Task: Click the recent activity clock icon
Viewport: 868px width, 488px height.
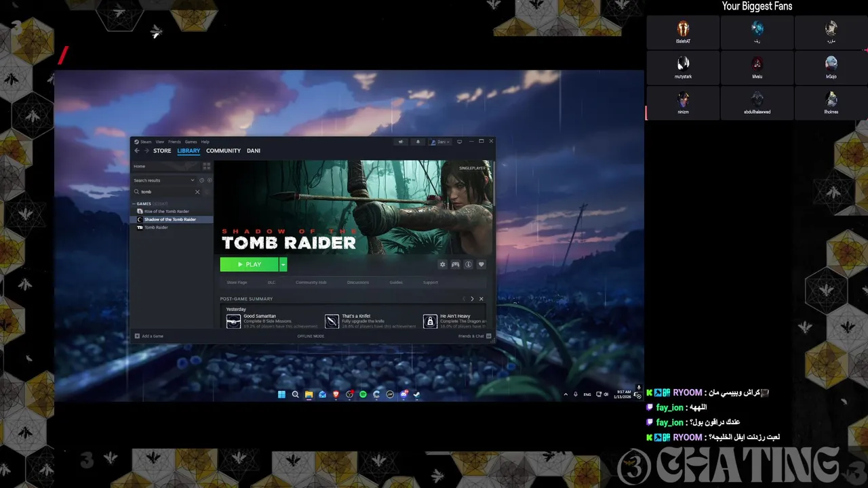Action: [x=202, y=180]
